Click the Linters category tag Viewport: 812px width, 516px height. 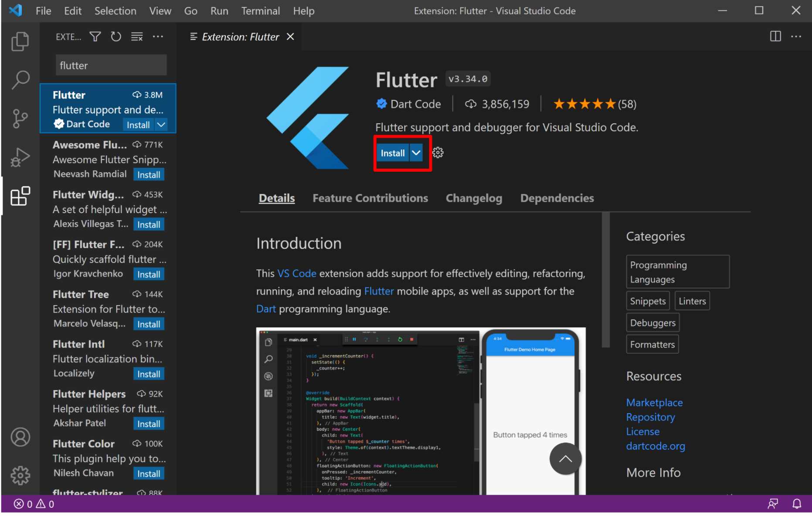pos(692,301)
